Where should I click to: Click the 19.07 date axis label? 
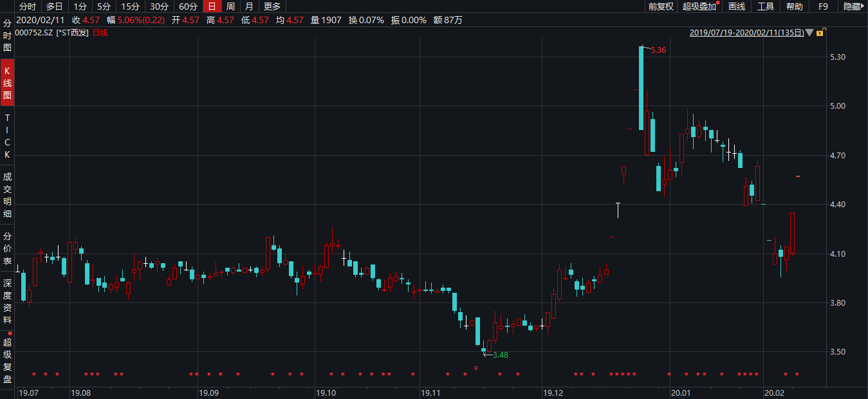tap(29, 392)
